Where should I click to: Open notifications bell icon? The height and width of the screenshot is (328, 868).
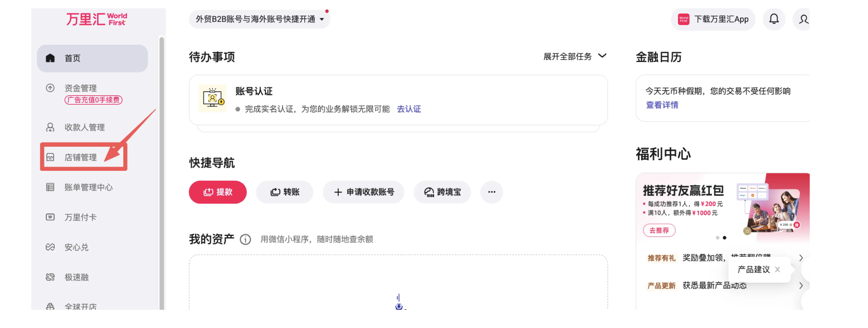tap(774, 19)
